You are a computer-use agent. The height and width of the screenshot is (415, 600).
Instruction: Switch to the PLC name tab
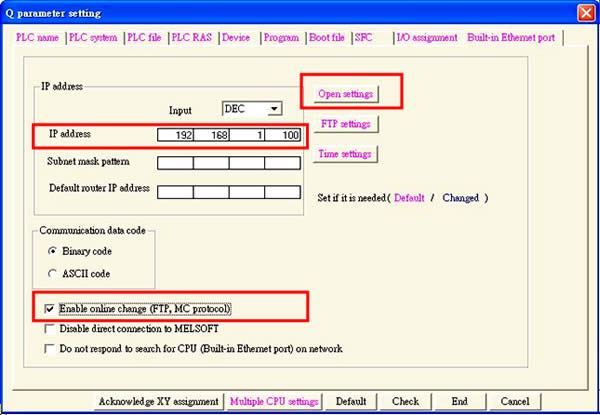point(38,37)
